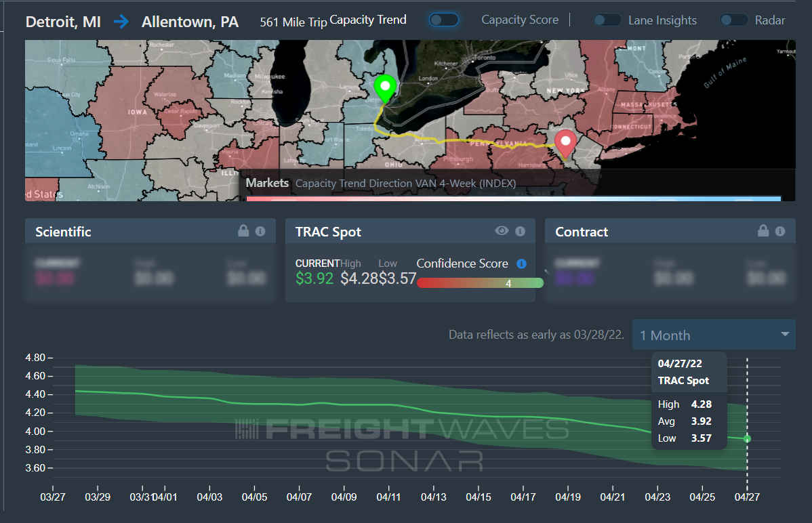Click the $3.57 low rate value
The image size is (812, 523).
tap(398, 278)
